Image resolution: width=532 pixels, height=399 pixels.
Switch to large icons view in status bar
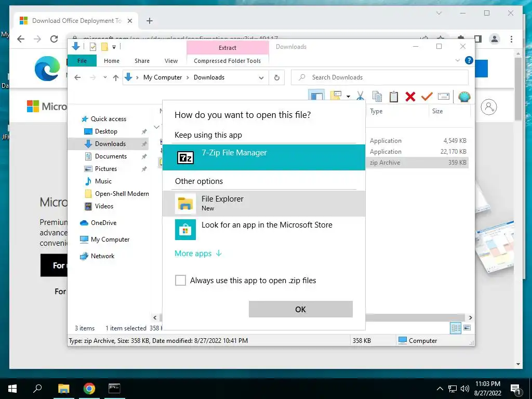click(x=467, y=328)
